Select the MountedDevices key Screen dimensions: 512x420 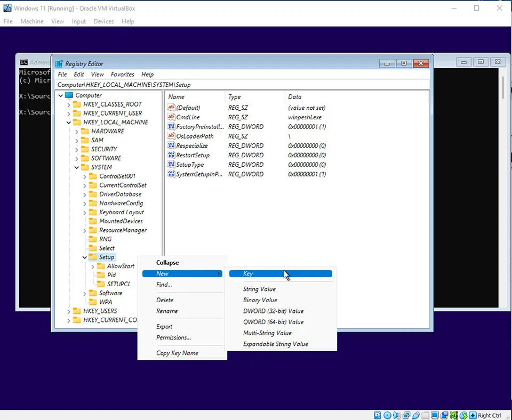(x=121, y=221)
